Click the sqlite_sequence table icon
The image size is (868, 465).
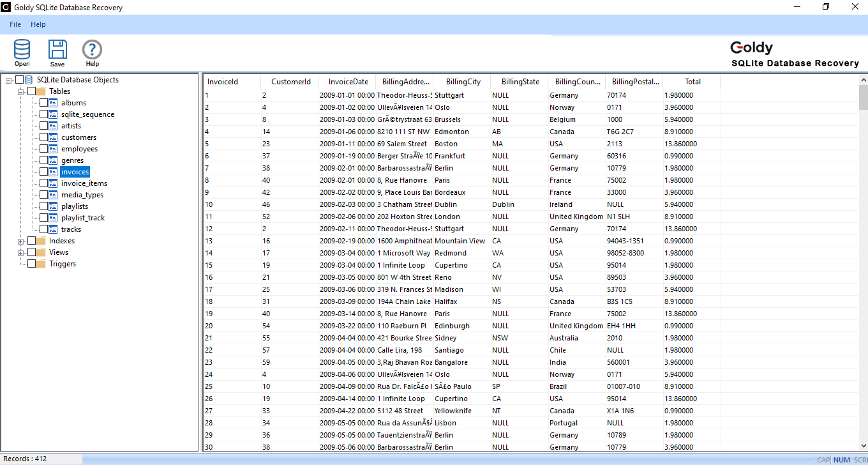click(53, 114)
